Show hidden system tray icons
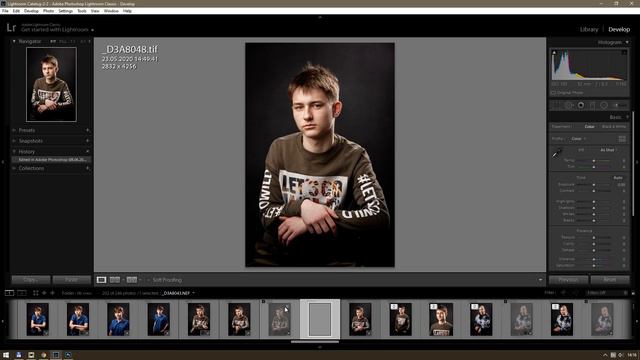 [606, 355]
